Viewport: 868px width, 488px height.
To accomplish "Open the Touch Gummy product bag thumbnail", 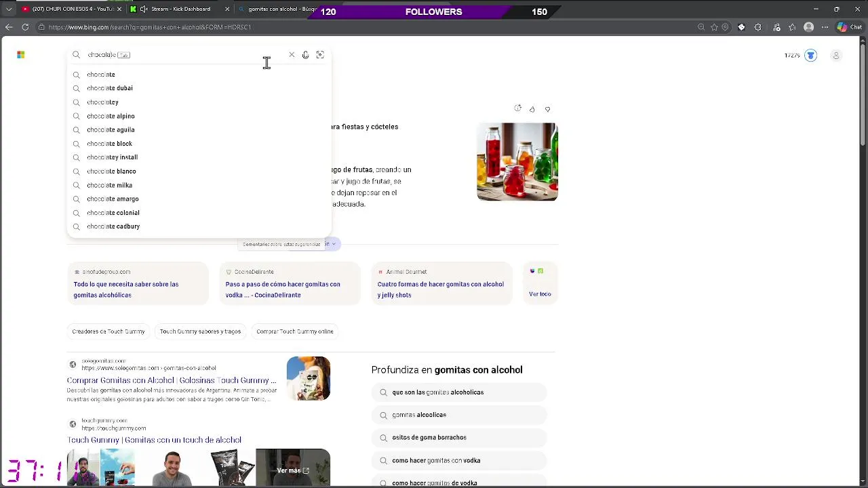I will click(x=309, y=378).
